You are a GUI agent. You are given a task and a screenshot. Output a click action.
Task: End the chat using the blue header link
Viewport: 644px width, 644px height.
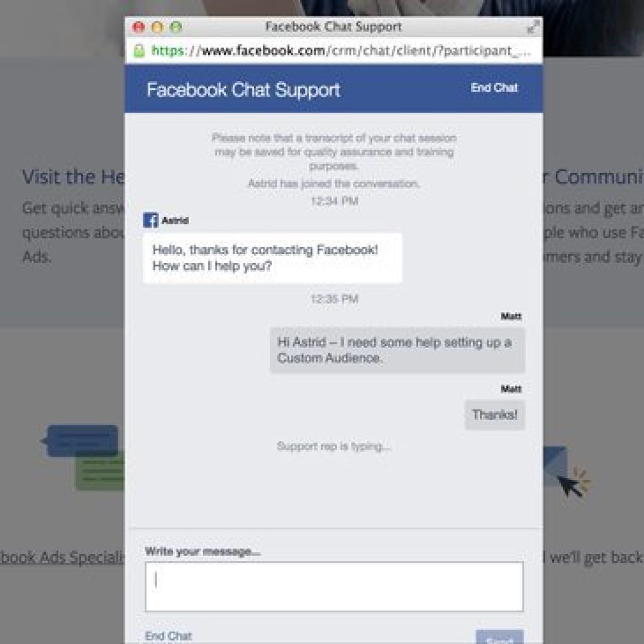pos(494,88)
